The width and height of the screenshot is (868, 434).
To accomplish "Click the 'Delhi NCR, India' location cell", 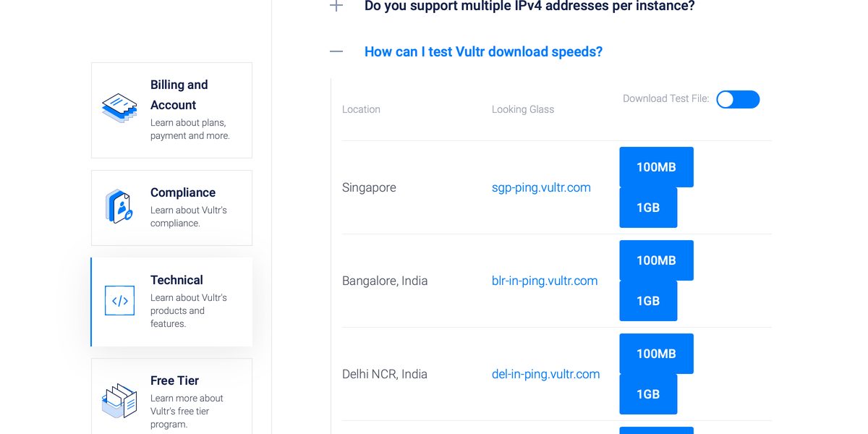I will point(385,374).
